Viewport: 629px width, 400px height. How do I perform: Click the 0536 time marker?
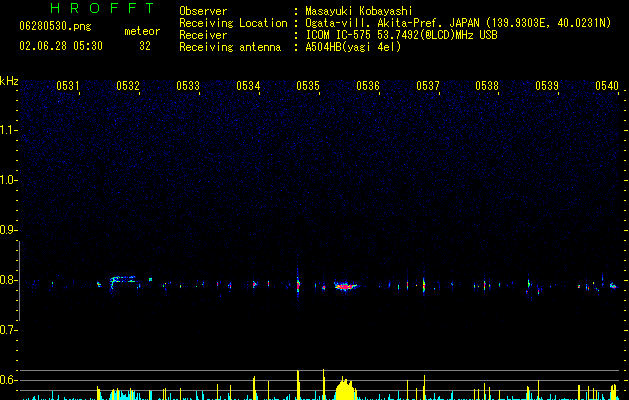point(368,86)
